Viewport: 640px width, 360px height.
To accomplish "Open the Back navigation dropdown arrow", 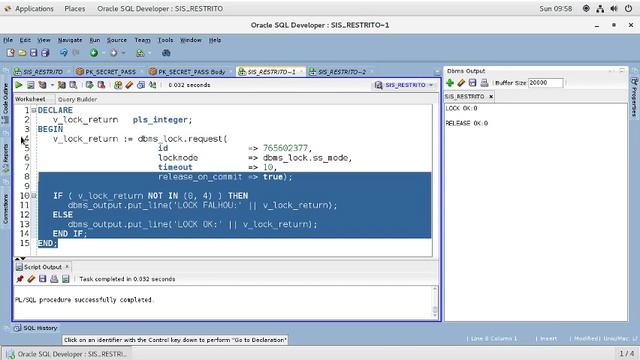I will click(x=103, y=53).
